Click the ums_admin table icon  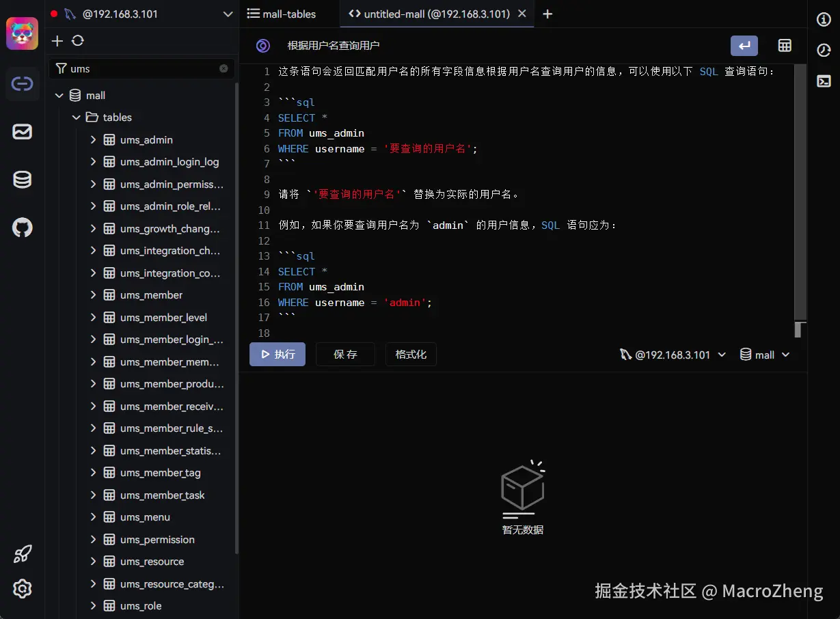109,140
